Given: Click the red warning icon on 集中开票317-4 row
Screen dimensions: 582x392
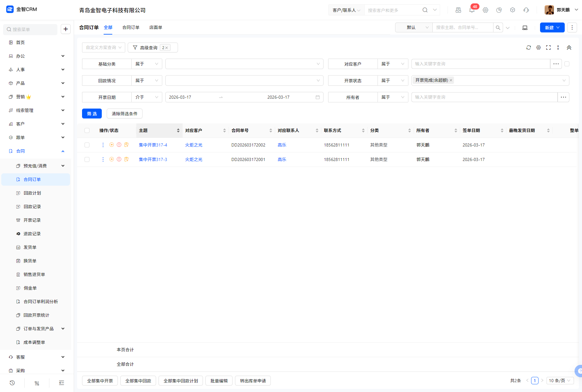Looking at the screenshot, I should pos(119,145).
